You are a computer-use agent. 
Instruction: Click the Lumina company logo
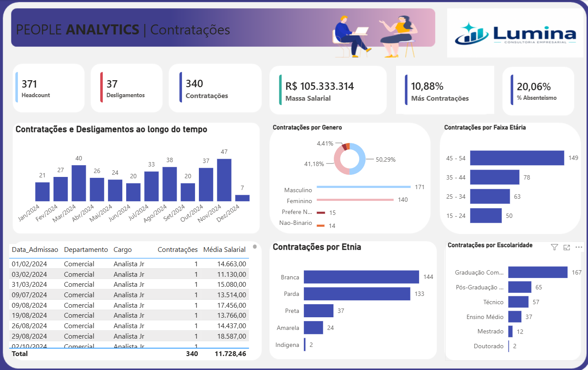515,33
